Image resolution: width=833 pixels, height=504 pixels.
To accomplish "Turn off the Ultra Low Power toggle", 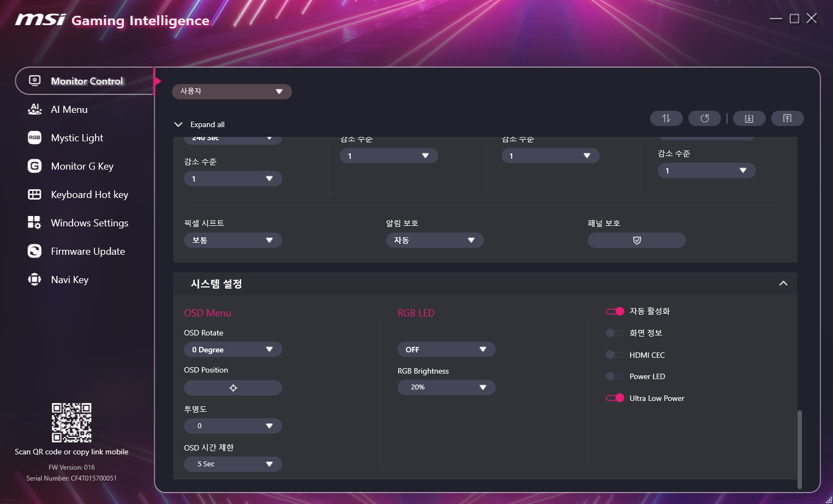I will point(615,398).
